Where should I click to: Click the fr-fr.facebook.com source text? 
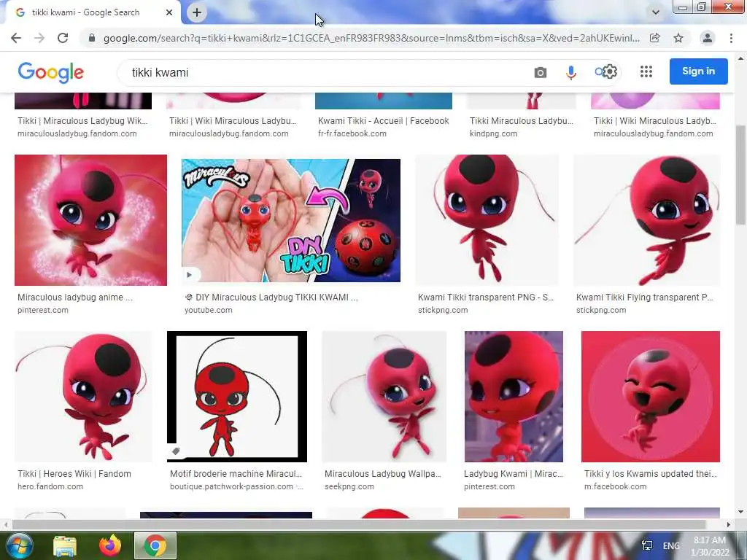(x=352, y=134)
